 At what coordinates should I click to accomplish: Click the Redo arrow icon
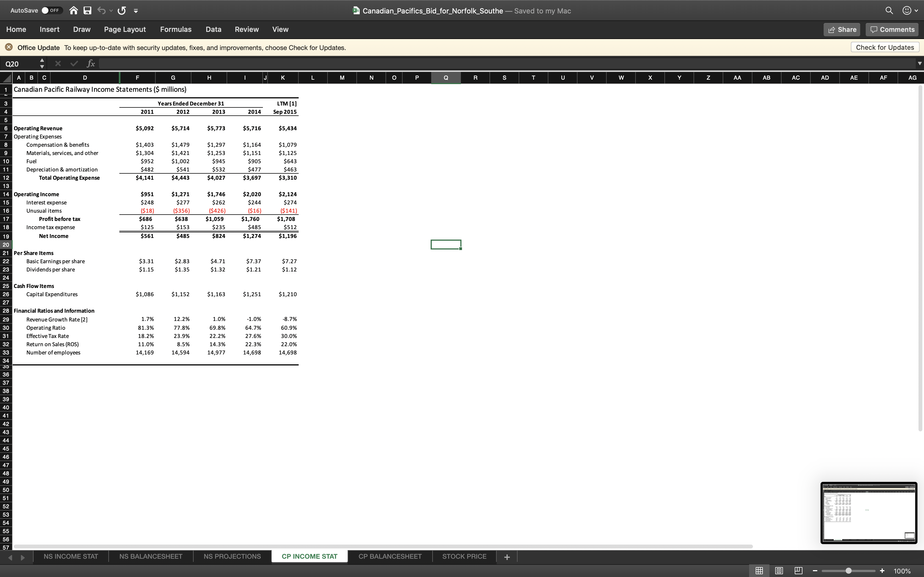(122, 10)
